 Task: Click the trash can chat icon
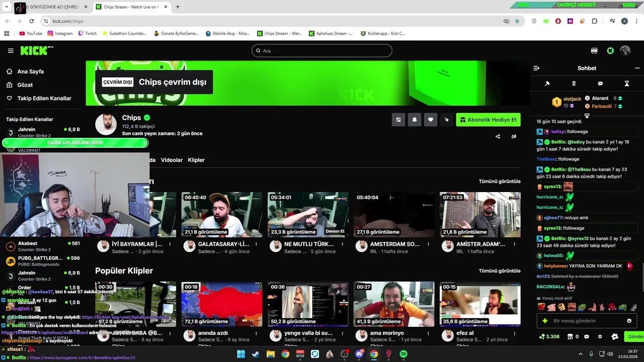coord(574,83)
